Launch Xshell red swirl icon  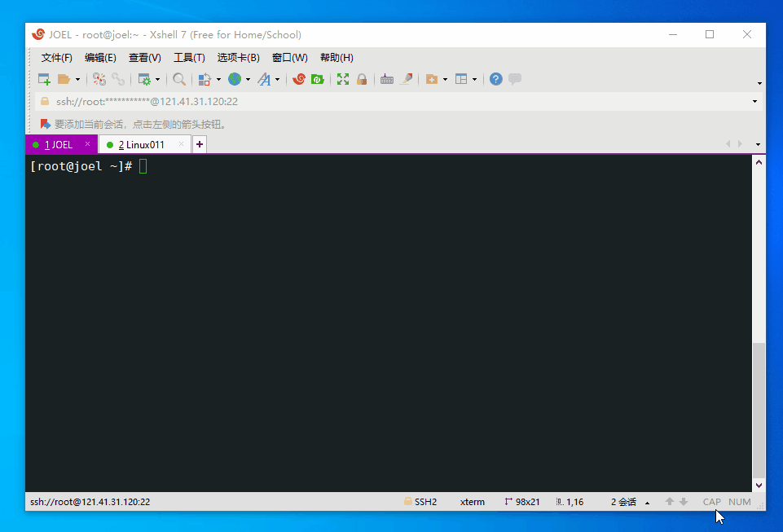[299, 79]
